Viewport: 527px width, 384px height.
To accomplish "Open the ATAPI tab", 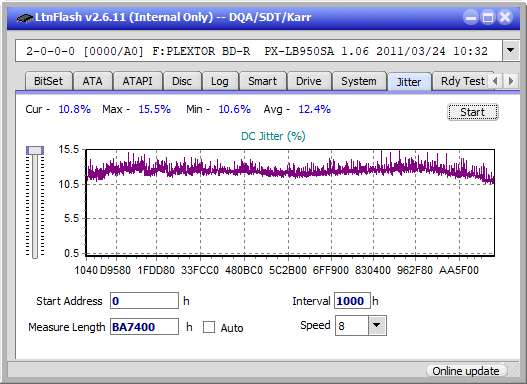I will pyautogui.click(x=137, y=81).
